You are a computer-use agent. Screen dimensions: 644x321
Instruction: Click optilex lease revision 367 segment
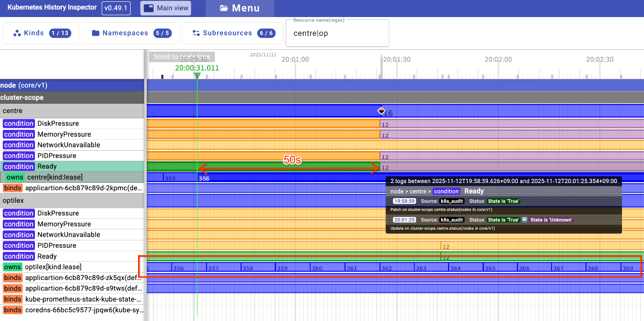[569, 268]
